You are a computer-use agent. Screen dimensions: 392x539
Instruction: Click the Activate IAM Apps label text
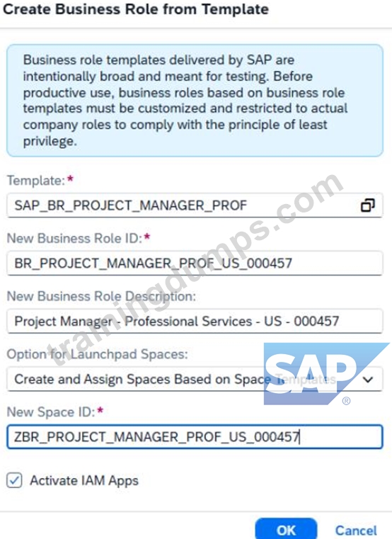point(84,480)
